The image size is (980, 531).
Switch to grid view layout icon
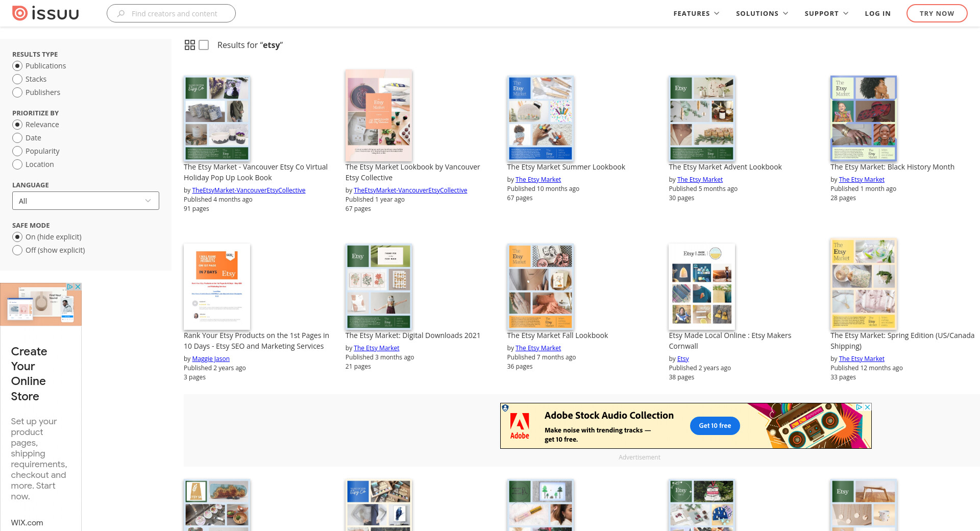click(189, 45)
